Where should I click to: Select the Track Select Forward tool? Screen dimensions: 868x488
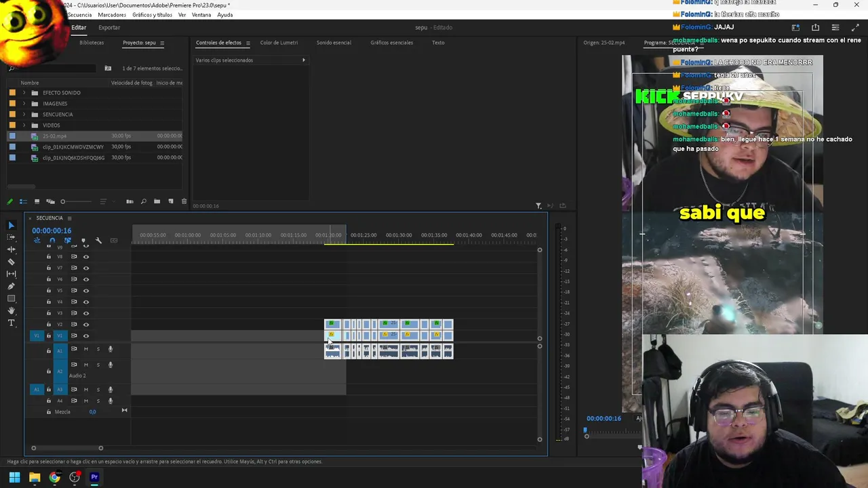pos(11,237)
